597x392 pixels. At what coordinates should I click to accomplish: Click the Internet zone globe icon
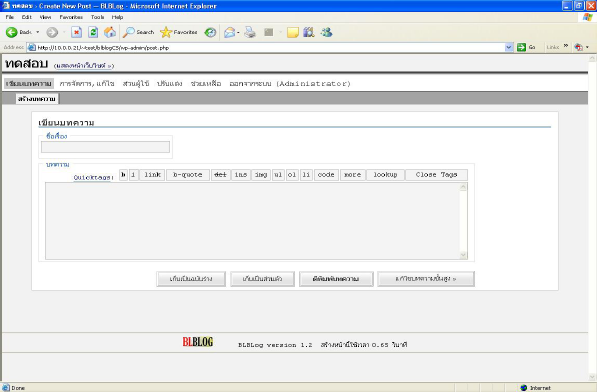(524, 387)
